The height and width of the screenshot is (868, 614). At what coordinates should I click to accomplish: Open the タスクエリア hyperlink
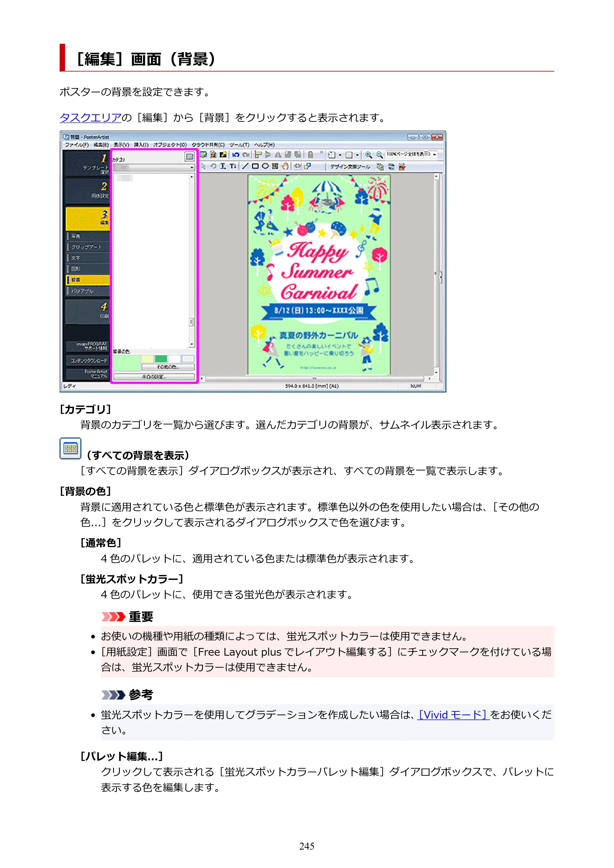(x=91, y=118)
